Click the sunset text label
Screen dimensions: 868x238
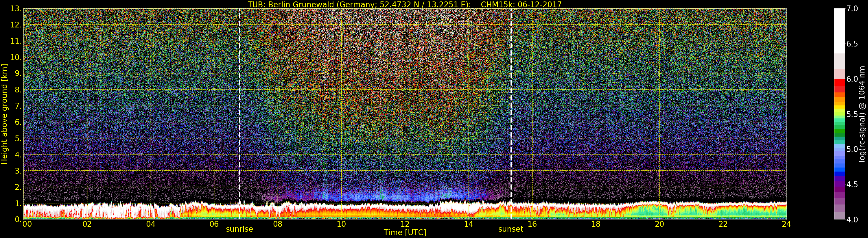click(x=511, y=229)
